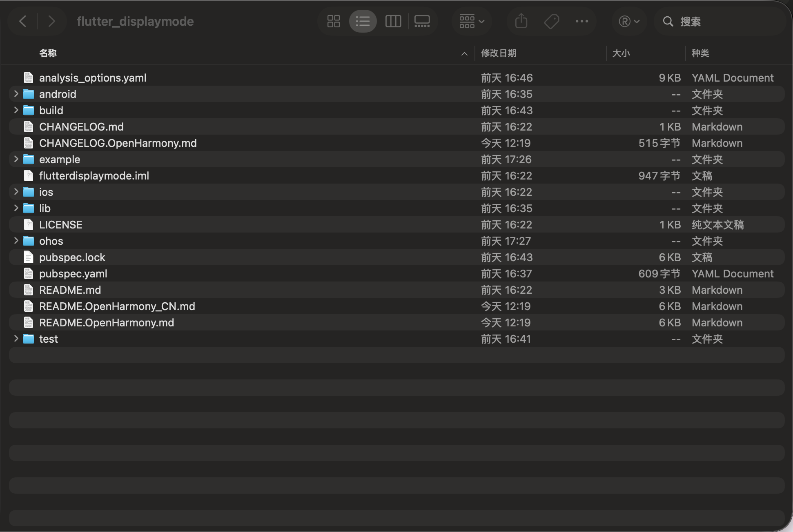Select the ohos folder icon
Image resolution: width=793 pixels, height=532 pixels.
click(29, 241)
